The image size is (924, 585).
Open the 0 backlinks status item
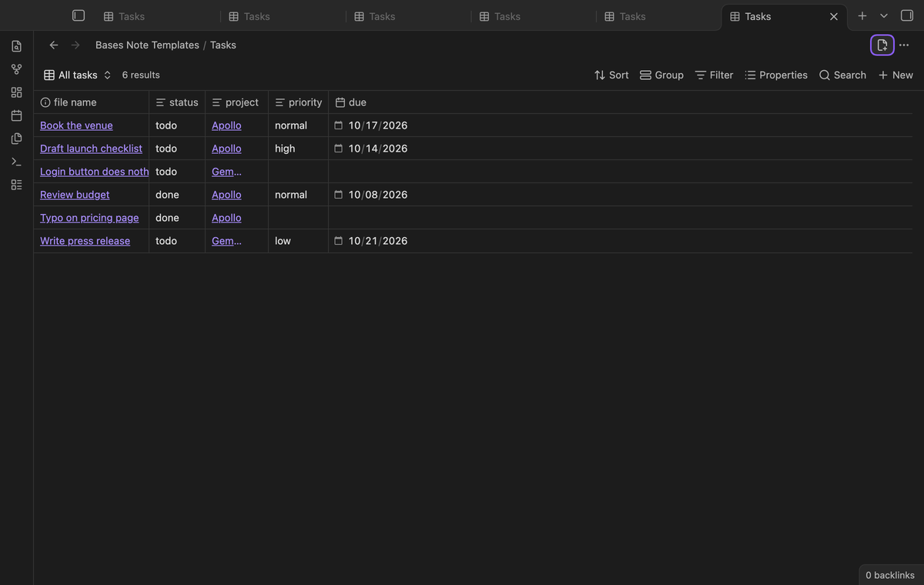coord(890,575)
